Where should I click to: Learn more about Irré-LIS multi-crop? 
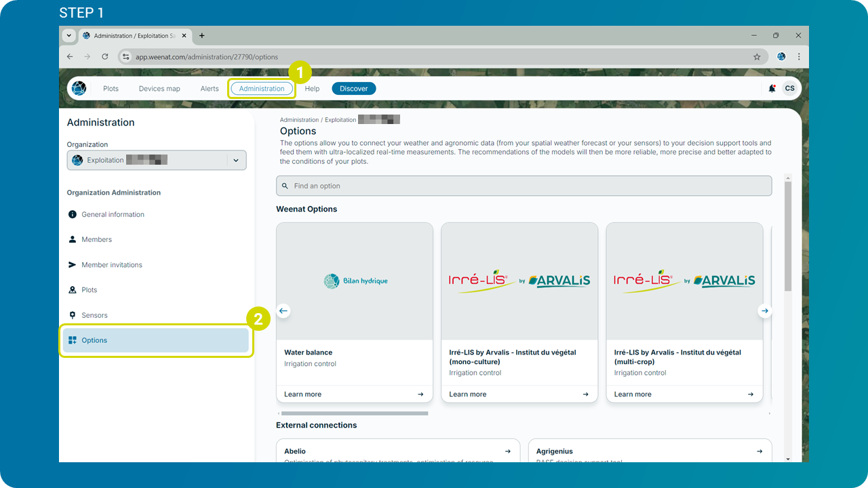click(633, 394)
